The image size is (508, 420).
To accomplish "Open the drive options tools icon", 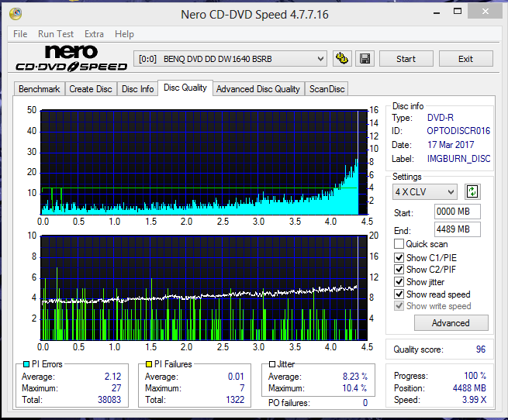I will click(x=342, y=59).
